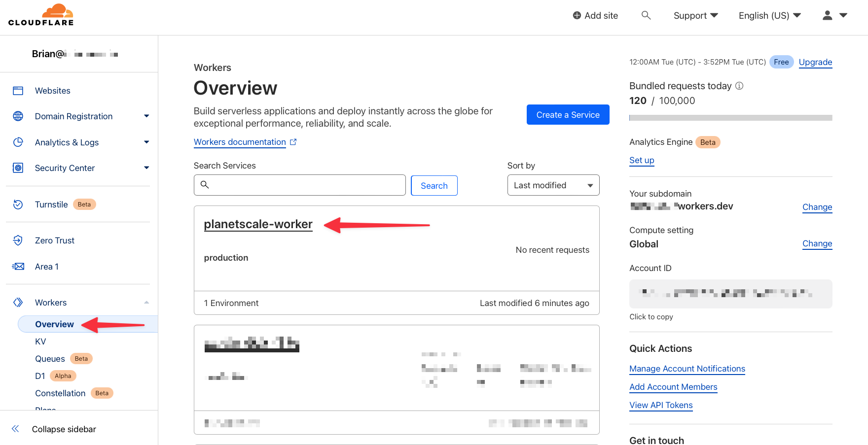
Task: Click 'Last modified 6 minutes ago' text
Action: point(535,303)
